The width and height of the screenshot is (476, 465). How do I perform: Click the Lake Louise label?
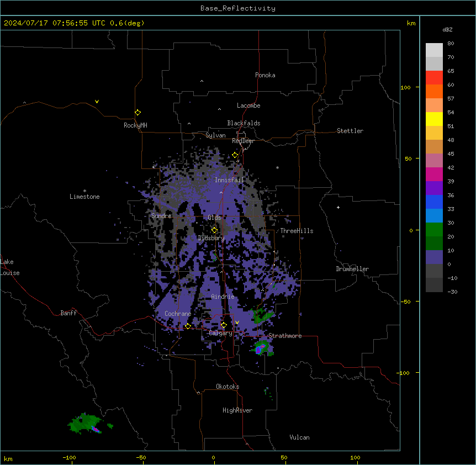click(10, 267)
